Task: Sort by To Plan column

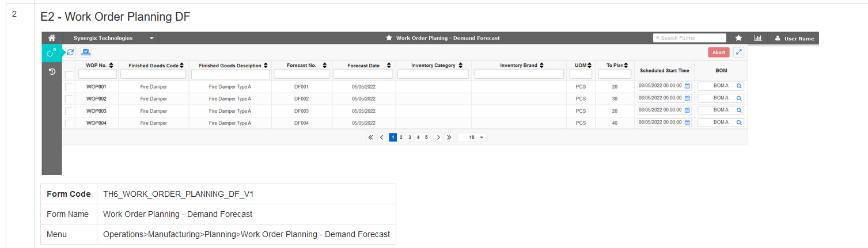Action: 626,66
